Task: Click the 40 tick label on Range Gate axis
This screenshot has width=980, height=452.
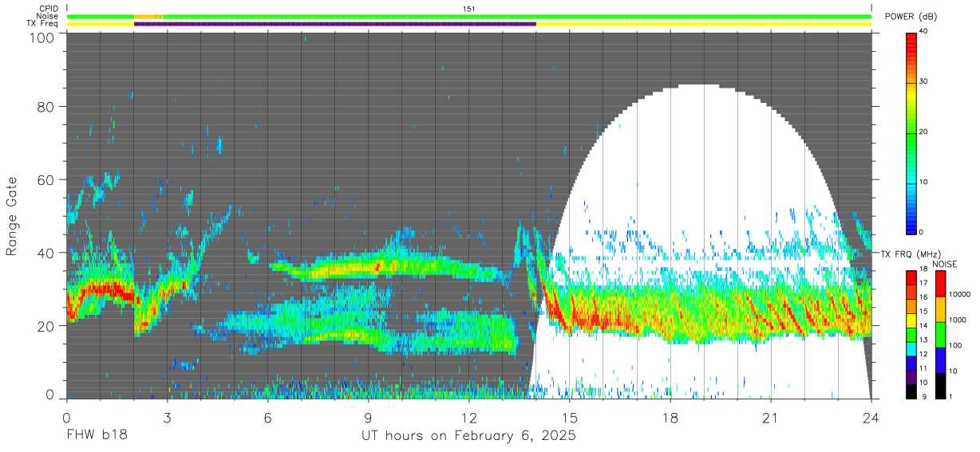Action: click(x=45, y=253)
